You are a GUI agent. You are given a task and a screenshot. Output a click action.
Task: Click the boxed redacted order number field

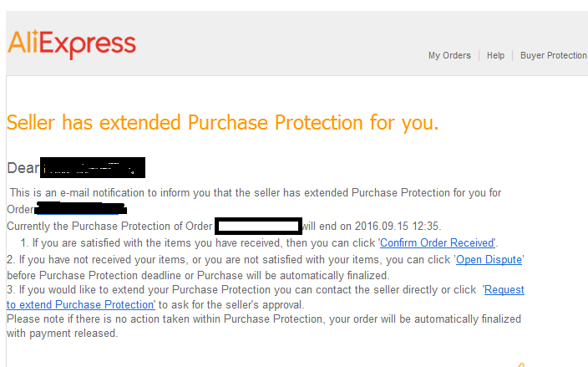pos(258,226)
